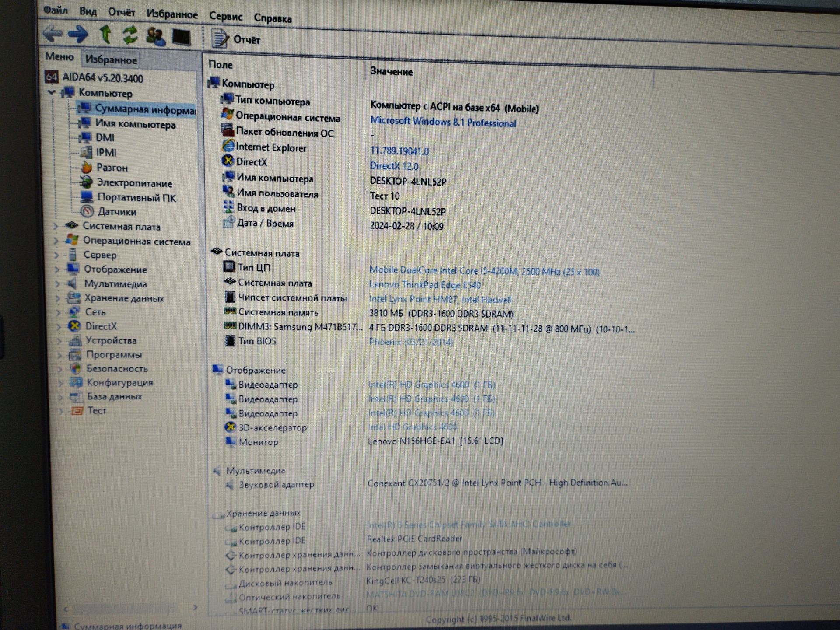Screen dimensions: 840x630
Task: Select the KingCell KC-T240s25 disk value
Action: point(423,580)
